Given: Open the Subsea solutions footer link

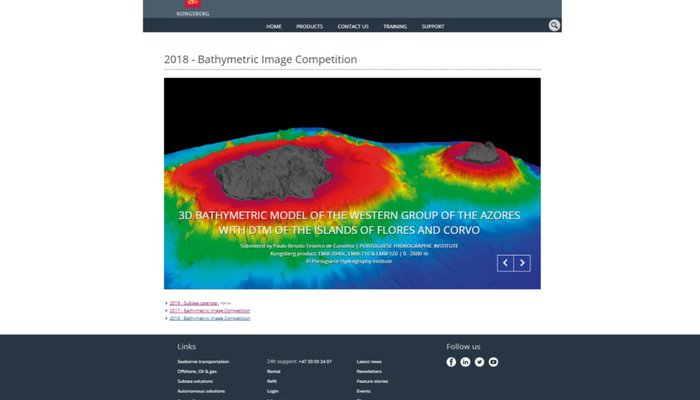Looking at the screenshot, I should (195, 381).
